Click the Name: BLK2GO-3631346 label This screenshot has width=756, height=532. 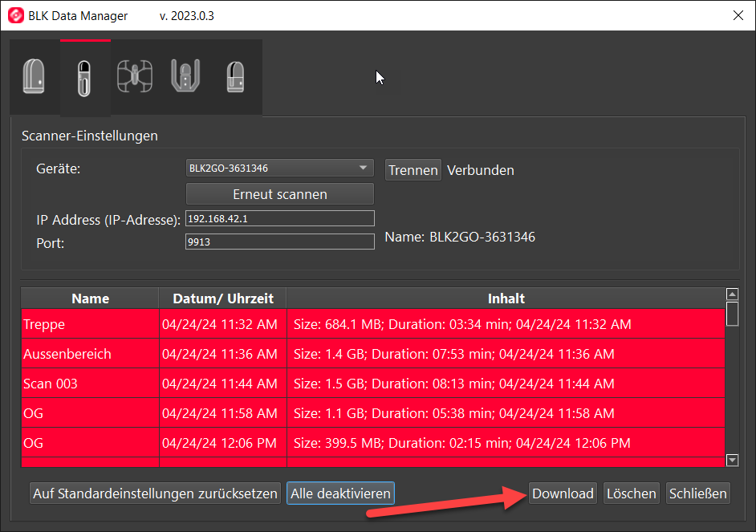tap(460, 237)
